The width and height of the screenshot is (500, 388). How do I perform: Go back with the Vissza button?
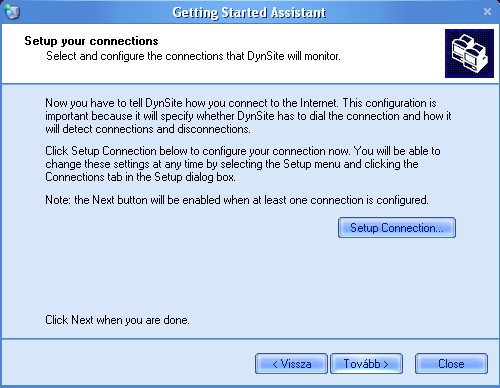pyautogui.click(x=291, y=364)
